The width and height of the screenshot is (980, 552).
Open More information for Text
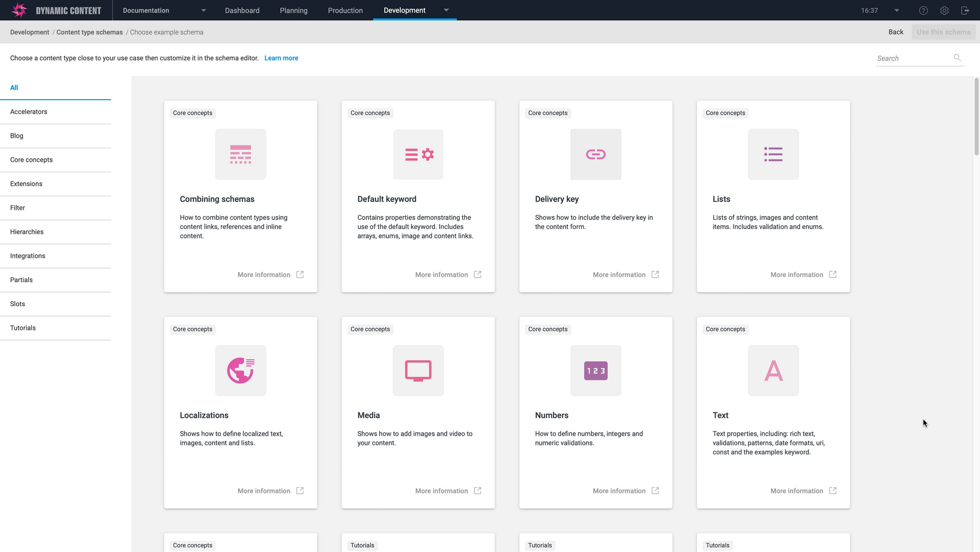797,491
